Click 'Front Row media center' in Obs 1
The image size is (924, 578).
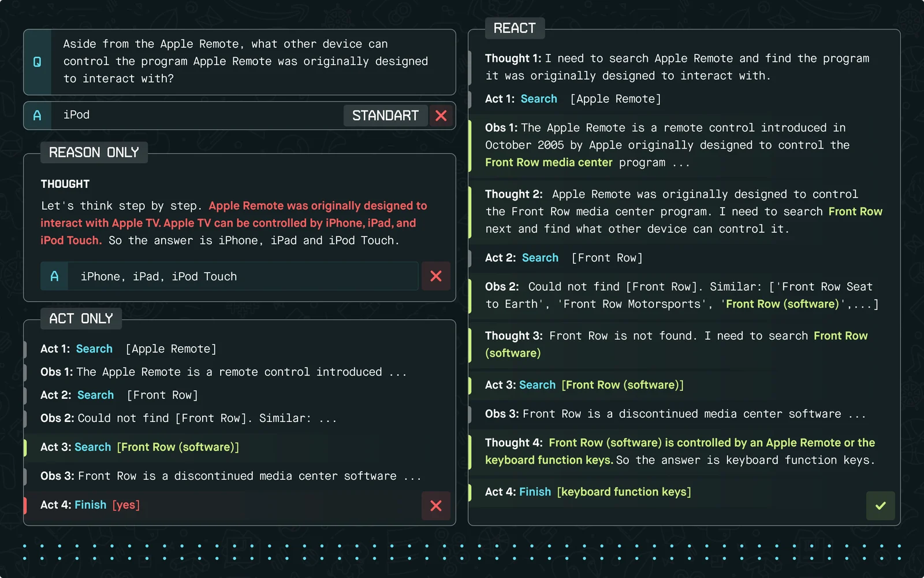tap(549, 162)
